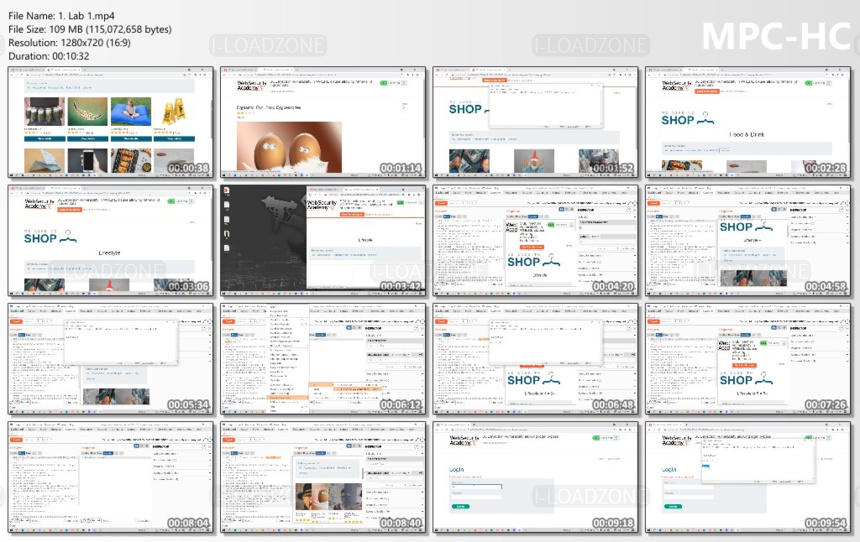Click the 'Resolution: 1280x720 (16:9)' text

[x=69, y=42]
